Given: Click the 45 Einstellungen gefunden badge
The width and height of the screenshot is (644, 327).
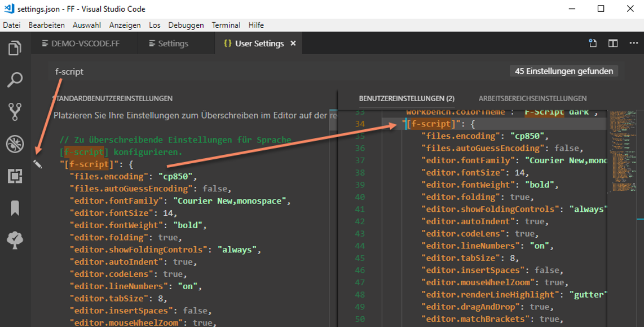Looking at the screenshot, I should 564,71.
